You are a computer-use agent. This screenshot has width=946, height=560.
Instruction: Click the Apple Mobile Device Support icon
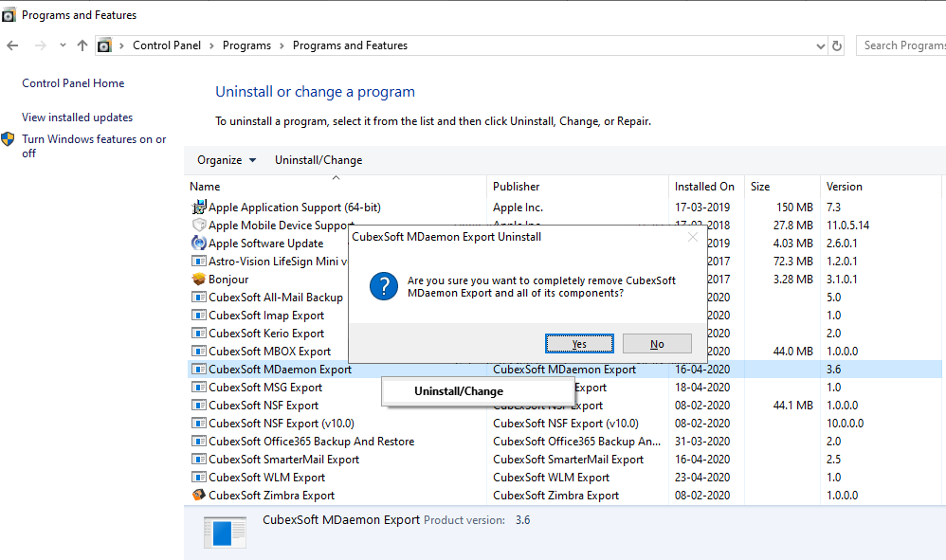(198, 225)
